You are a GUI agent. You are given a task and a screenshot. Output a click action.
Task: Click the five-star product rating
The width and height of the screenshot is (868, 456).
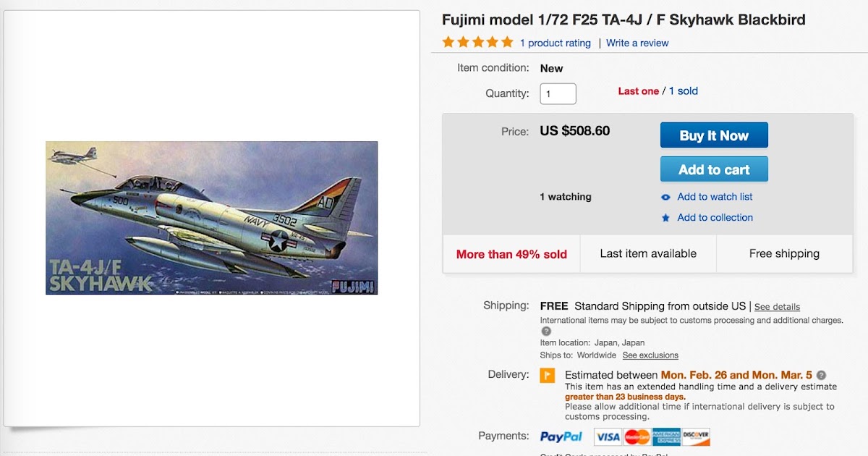point(477,42)
